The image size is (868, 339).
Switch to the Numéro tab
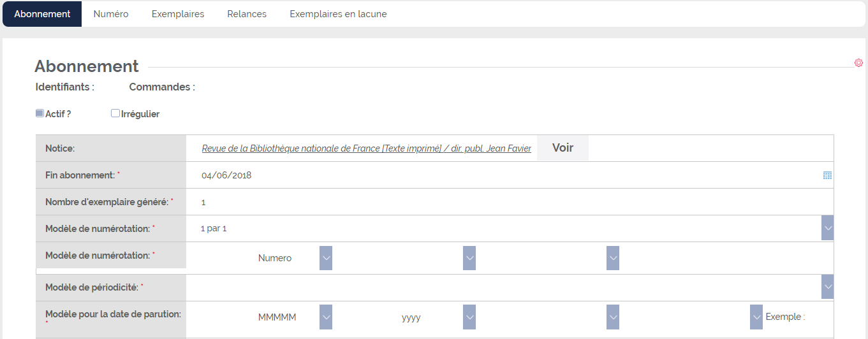coord(111,14)
